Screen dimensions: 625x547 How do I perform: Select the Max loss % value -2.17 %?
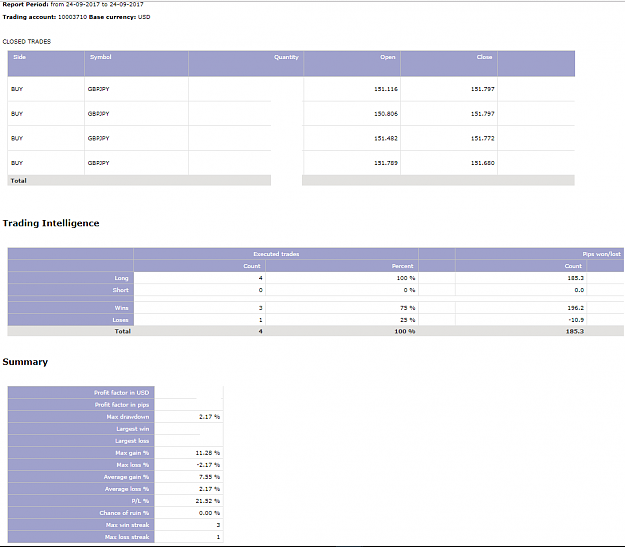(x=208, y=465)
